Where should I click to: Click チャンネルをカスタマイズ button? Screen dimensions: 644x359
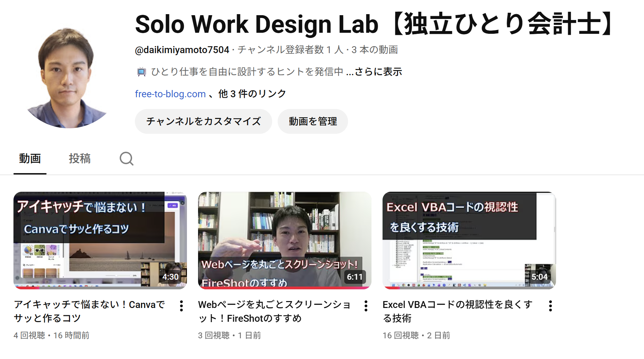[x=203, y=121]
